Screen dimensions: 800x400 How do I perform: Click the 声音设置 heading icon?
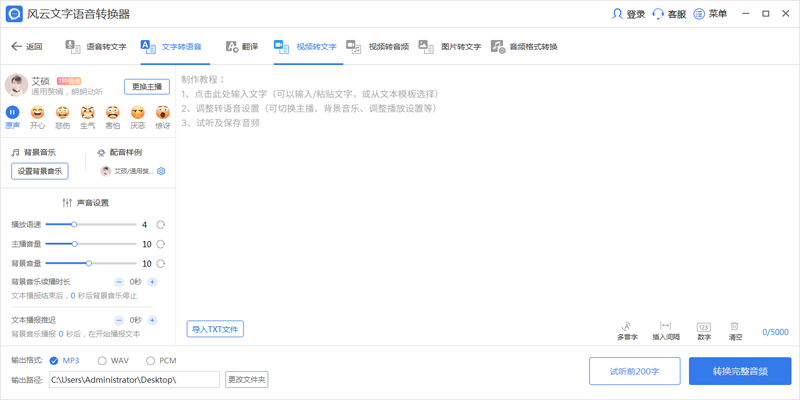(67, 203)
